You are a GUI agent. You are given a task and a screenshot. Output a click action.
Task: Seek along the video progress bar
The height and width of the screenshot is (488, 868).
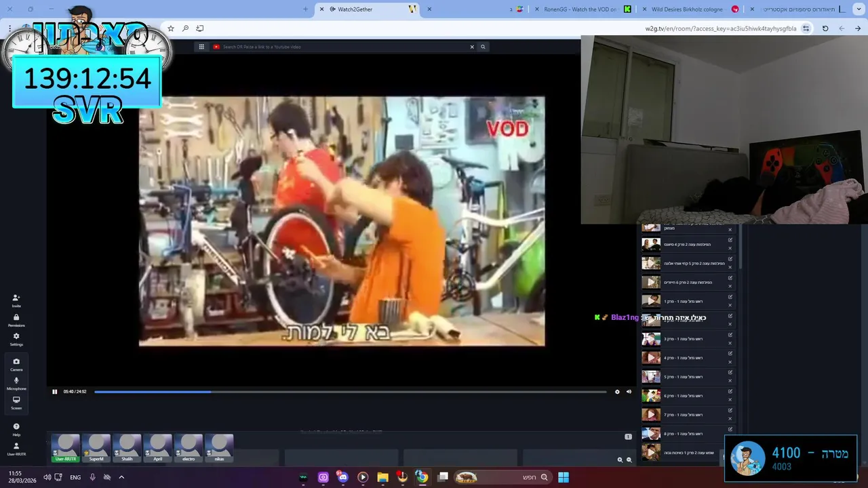[x=350, y=392]
